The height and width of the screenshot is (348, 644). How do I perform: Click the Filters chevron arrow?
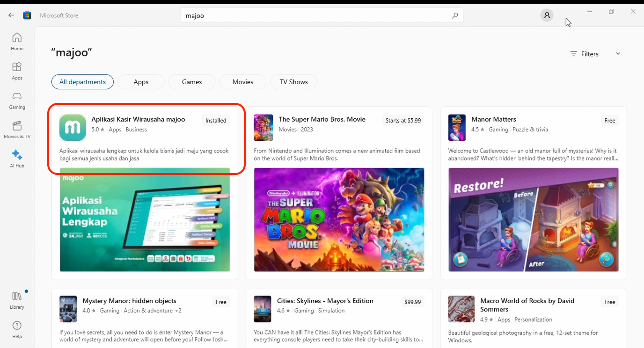point(618,54)
